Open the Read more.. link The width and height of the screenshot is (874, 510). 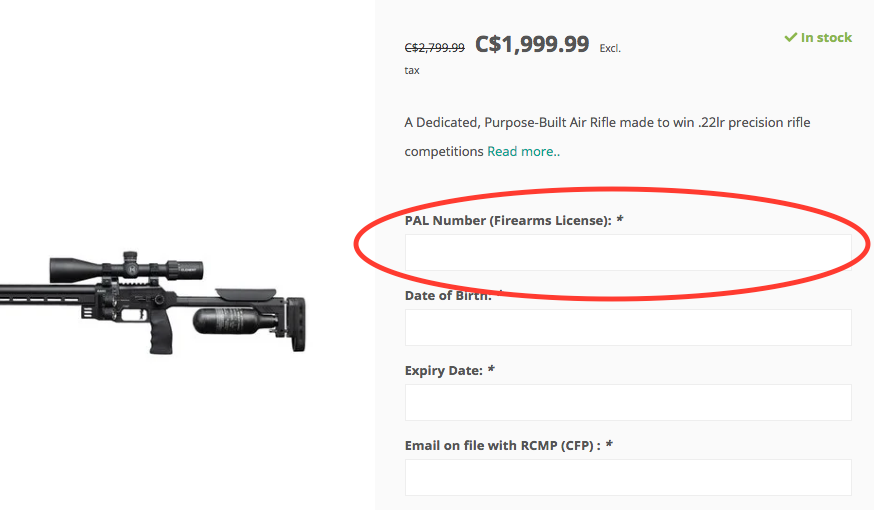(523, 152)
